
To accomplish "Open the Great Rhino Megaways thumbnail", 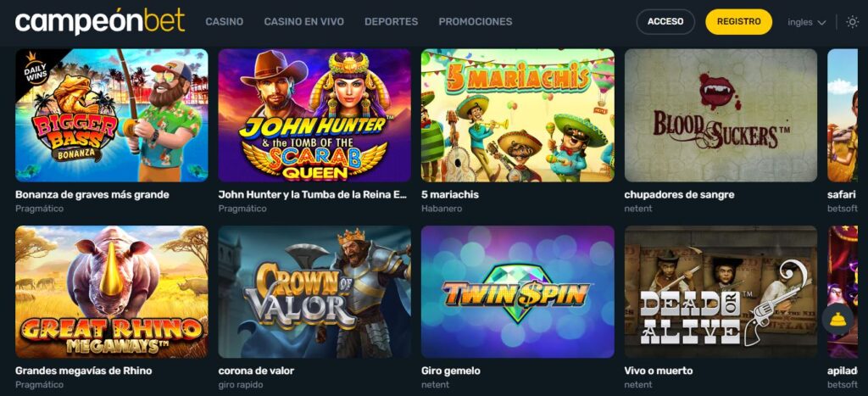I will pos(112,292).
